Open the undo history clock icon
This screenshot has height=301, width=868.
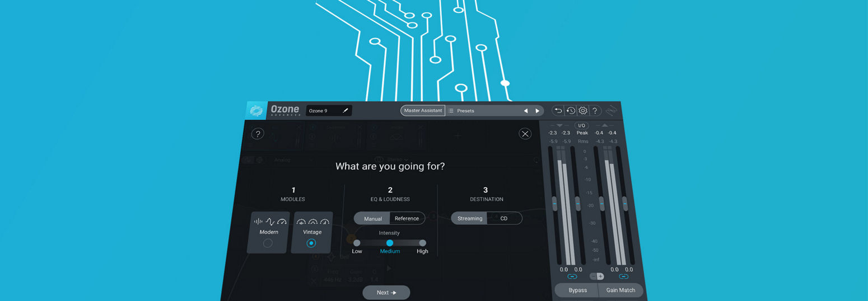[x=570, y=111]
